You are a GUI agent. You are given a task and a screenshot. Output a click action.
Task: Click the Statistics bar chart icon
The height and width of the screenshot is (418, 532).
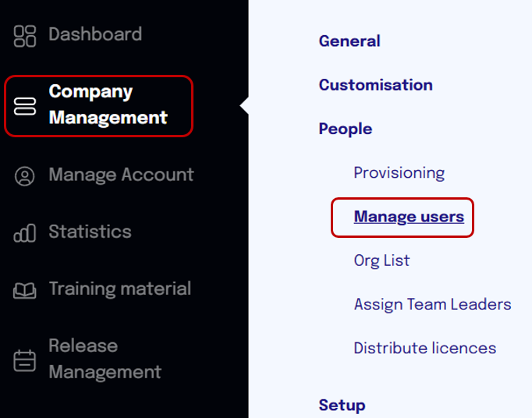[25, 233]
